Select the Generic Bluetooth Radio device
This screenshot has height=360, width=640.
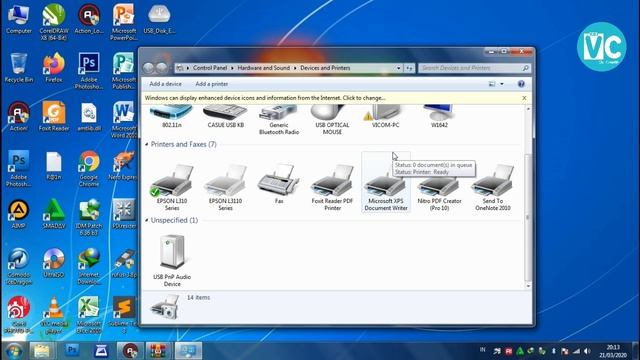pos(279,120)
